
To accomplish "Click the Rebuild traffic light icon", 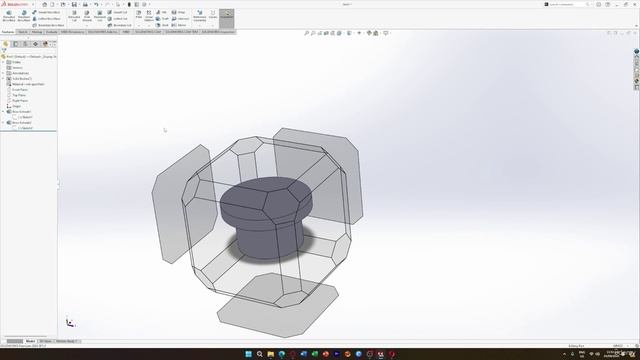I will tap(129, 4).
